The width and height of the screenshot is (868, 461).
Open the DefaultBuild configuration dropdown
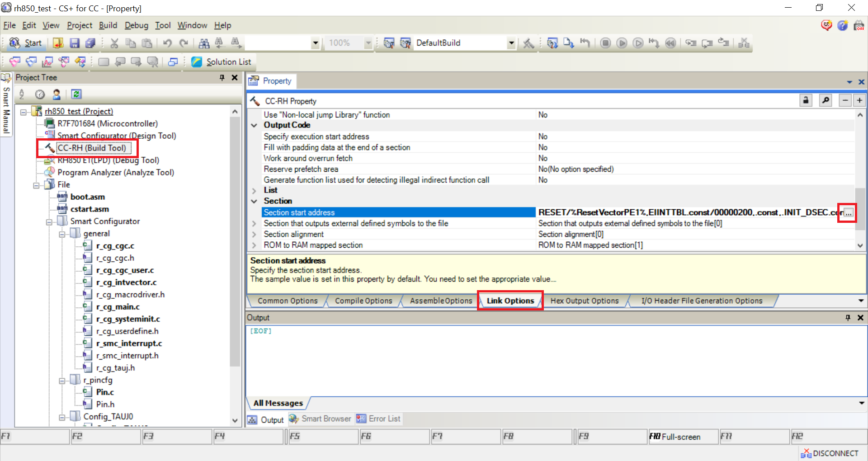(511, 43)
